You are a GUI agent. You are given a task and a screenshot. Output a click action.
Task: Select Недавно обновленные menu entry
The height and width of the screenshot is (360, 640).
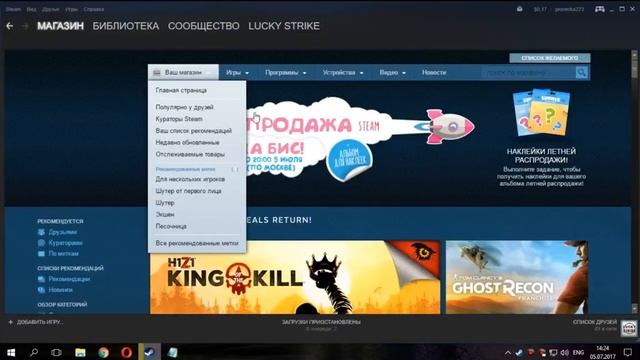pos(187,142)
